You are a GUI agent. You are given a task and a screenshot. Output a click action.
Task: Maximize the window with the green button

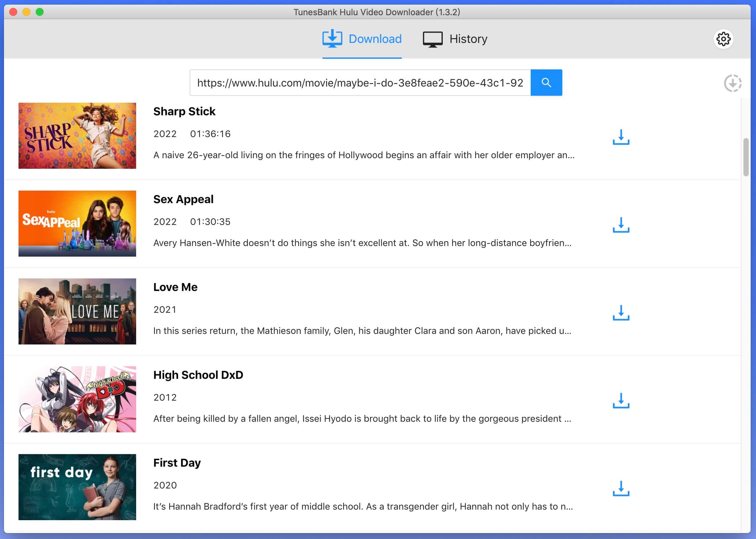[40, 12]
